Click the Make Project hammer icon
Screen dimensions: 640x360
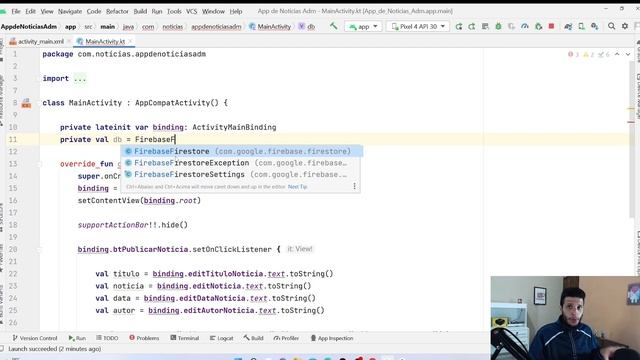[333, 26]
